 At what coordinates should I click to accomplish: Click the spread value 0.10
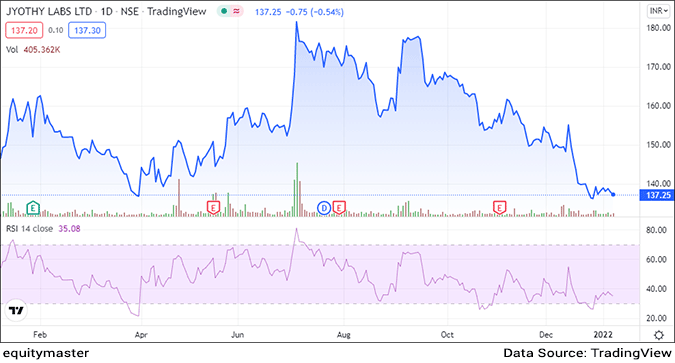[56, 30]
